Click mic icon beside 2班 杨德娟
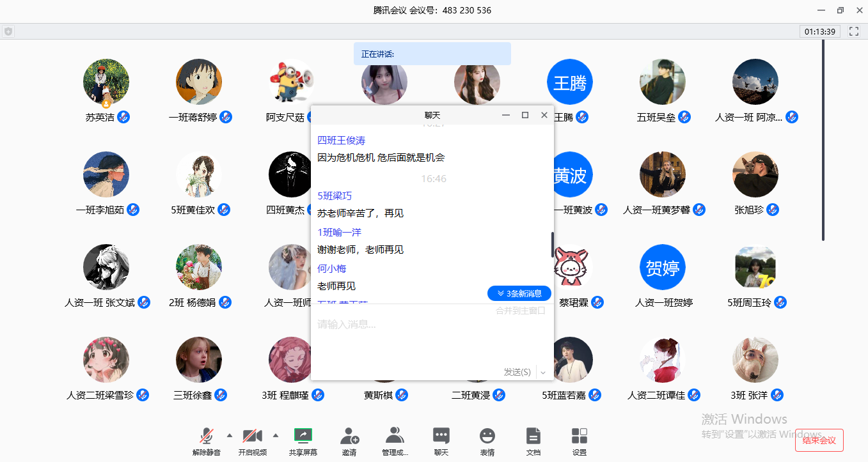 225,302
